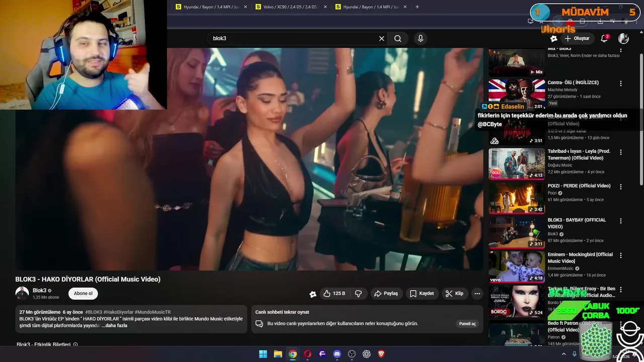Close the Volvo / XC90 tab

pyautogui.click(x=325, y=7)
